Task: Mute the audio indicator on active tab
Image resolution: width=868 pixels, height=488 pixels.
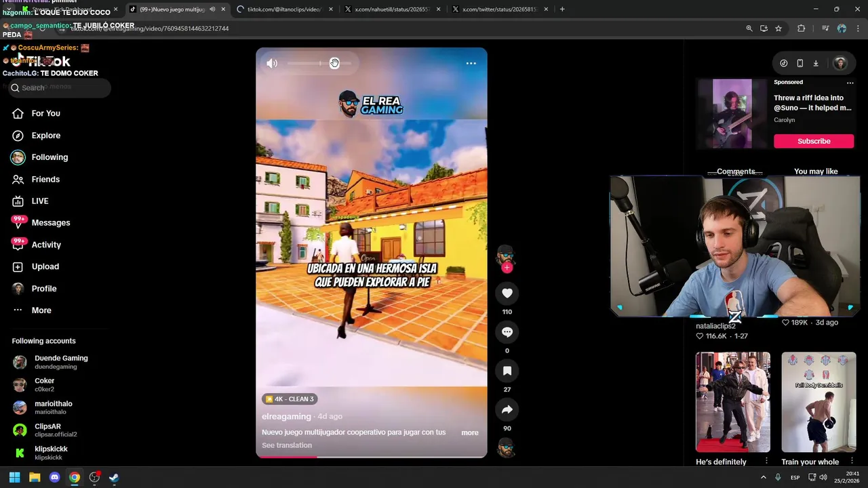Action: [212, 9]
